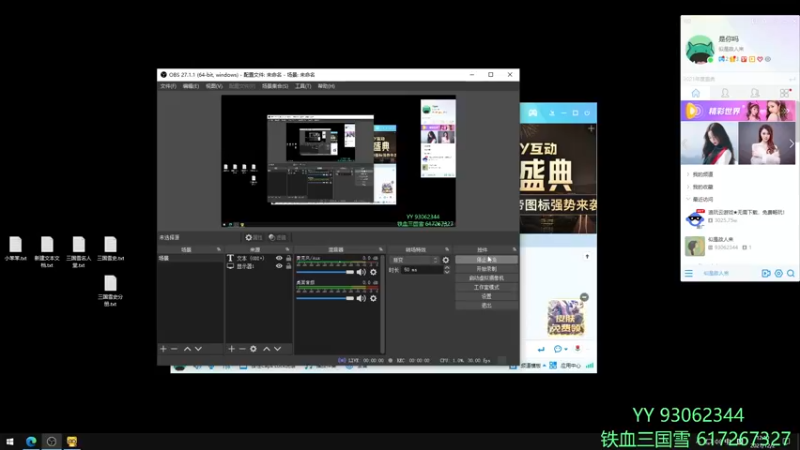Image resolution: width=800 pixels, height=450 pixels.
Task: Move scene down with the arrow icon
Action: coord(198,349)
